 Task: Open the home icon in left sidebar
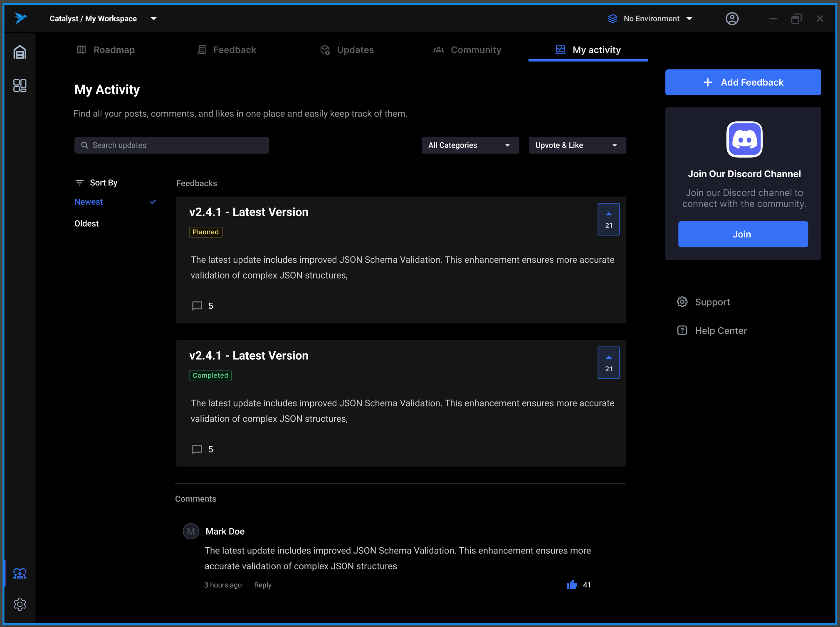[20, 52]
